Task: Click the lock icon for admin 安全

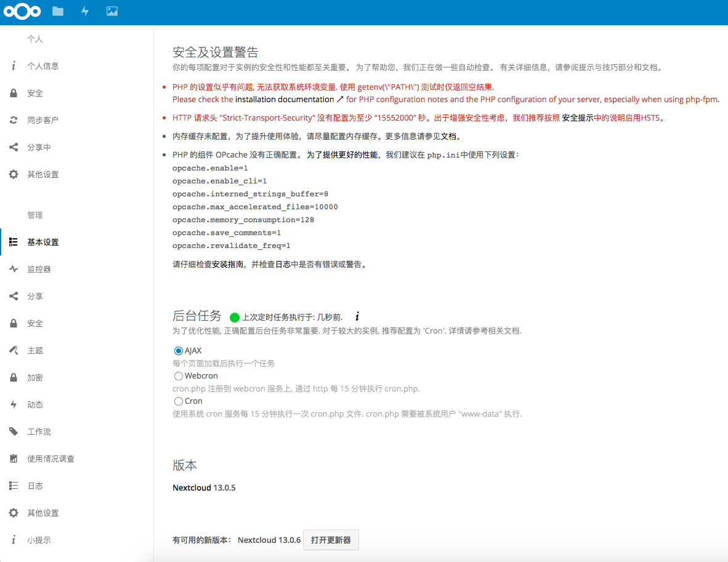Action: 14,323
